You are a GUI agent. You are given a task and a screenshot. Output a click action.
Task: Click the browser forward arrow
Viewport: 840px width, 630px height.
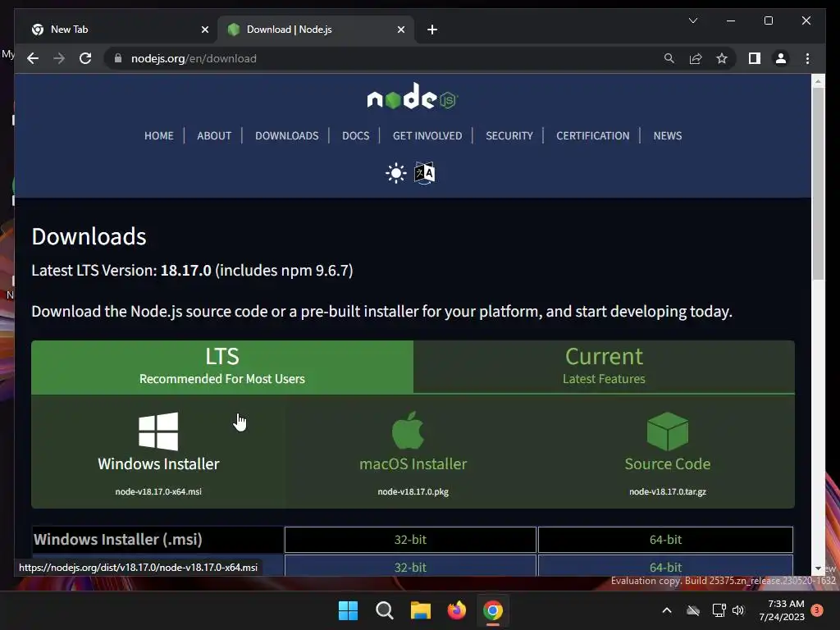pyautogui.click(x=59, y=58)
